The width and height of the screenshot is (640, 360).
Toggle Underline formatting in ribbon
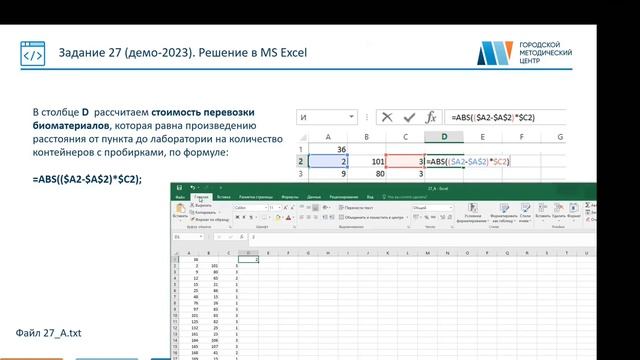point(251,217)
